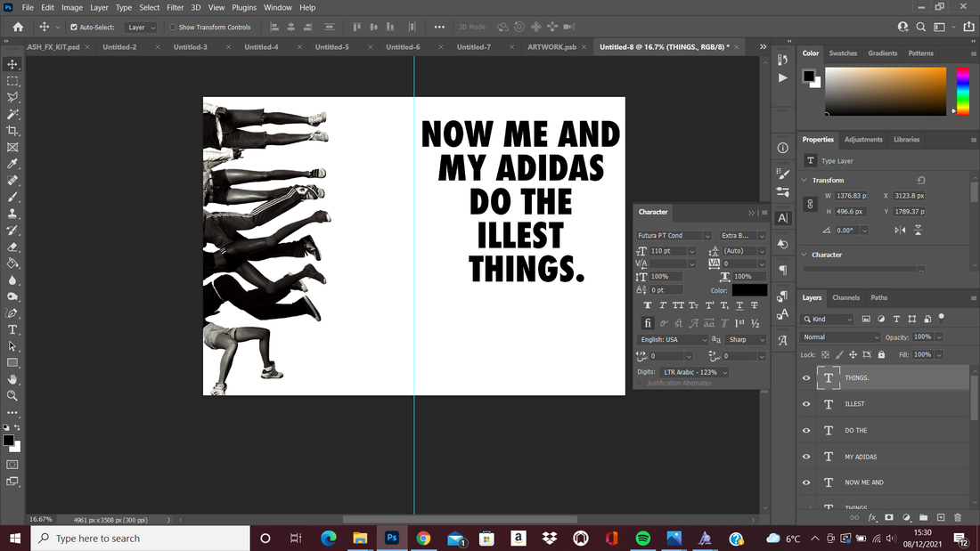The width and height of the screenshot is (980, 551).
Task: Select the Paint Bucket tool
Action: 12,263
